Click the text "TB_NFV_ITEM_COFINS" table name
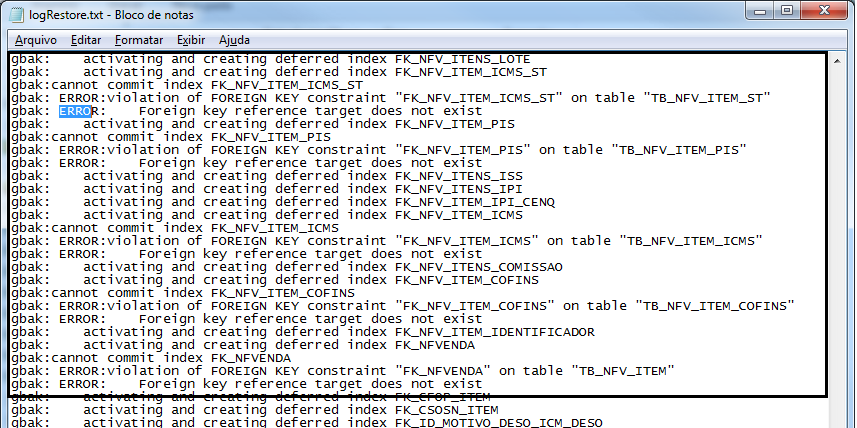Image resolution: width=857 pixels, height=428 pixels. tap(717, 306)
